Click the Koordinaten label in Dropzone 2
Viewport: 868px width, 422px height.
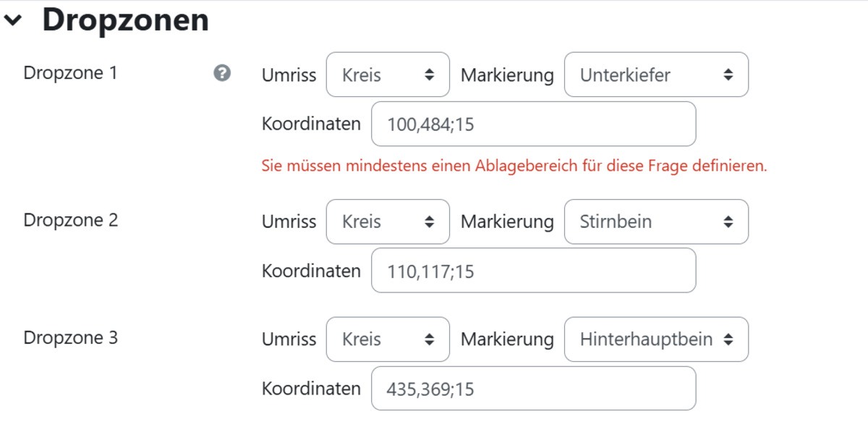click(311, 271)
